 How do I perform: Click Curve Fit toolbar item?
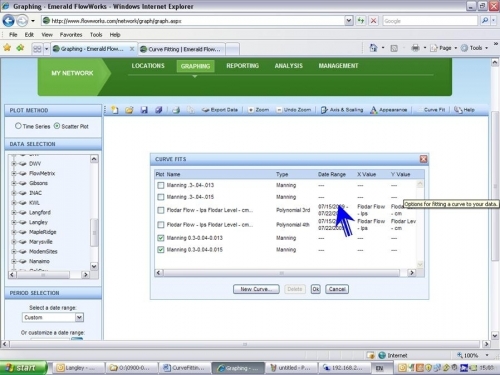click(432, 110)
